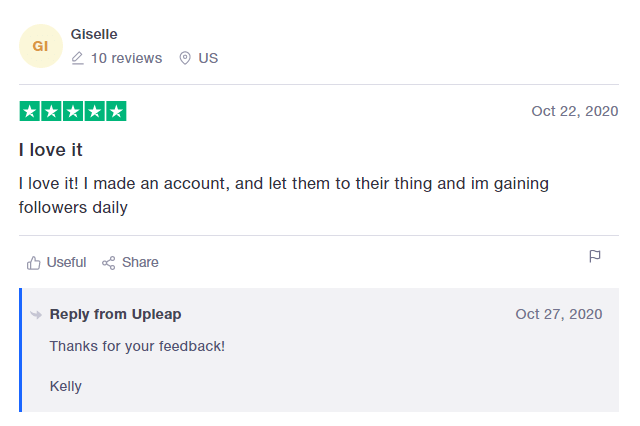This screenshot has width=640, height=426.
Task: Click the Oct 22, 2020 review date
Action: pos(575,111)
